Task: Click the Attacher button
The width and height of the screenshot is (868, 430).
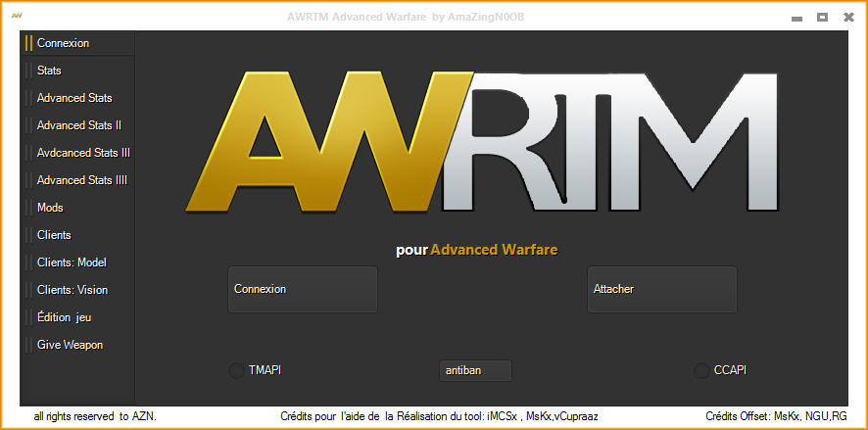Action: (662, 289)
